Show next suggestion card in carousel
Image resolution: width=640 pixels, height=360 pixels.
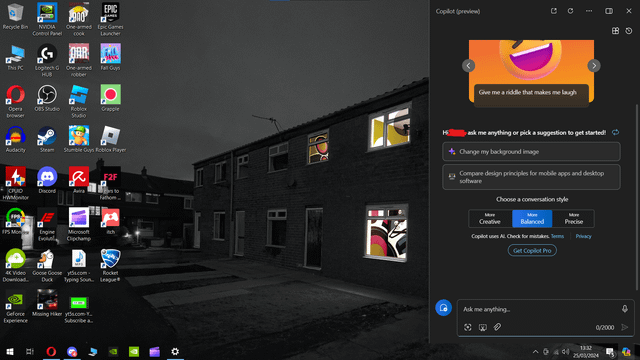tap(594, 65)
